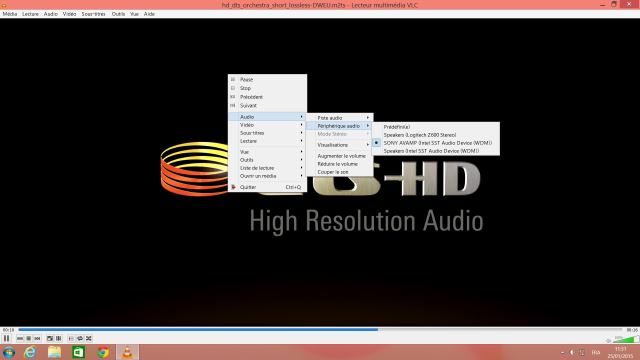Open the Aide menu

(149, 14)
